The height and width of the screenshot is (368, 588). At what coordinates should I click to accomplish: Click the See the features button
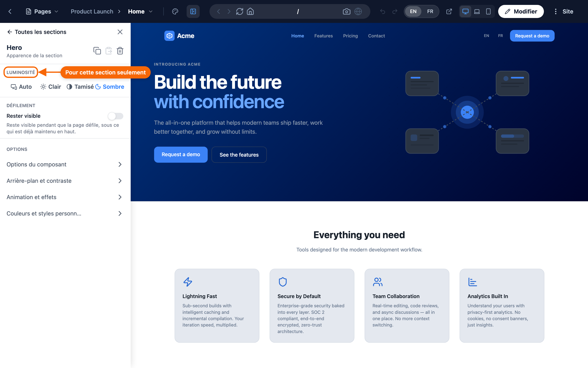(x=239, y=155)
